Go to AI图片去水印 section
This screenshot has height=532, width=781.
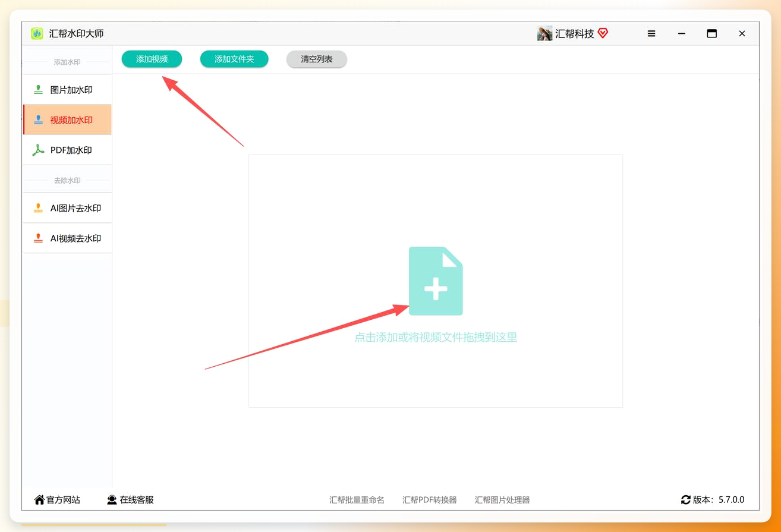point(67,208)
